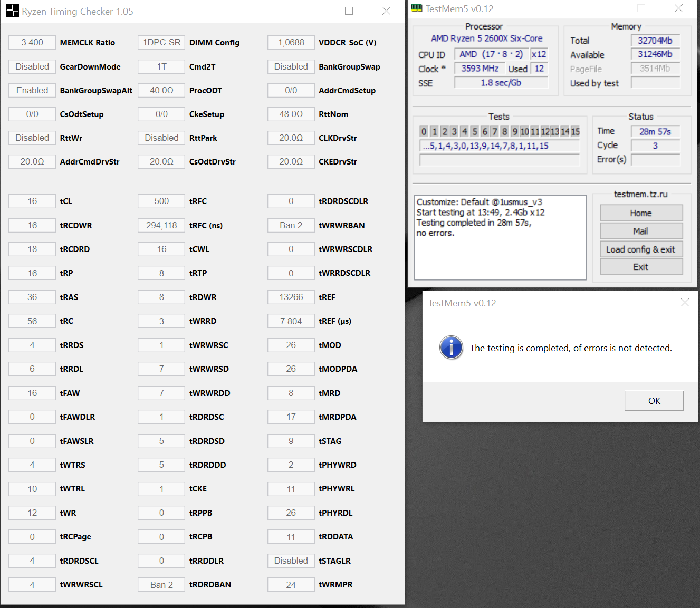Close the TestMem5 main window
The width and height of the screenshot is (700, 608).
678,8
